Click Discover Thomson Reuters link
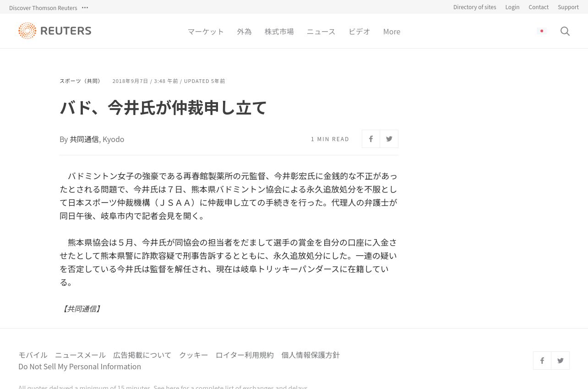The image size is (588, 389). 43,8
